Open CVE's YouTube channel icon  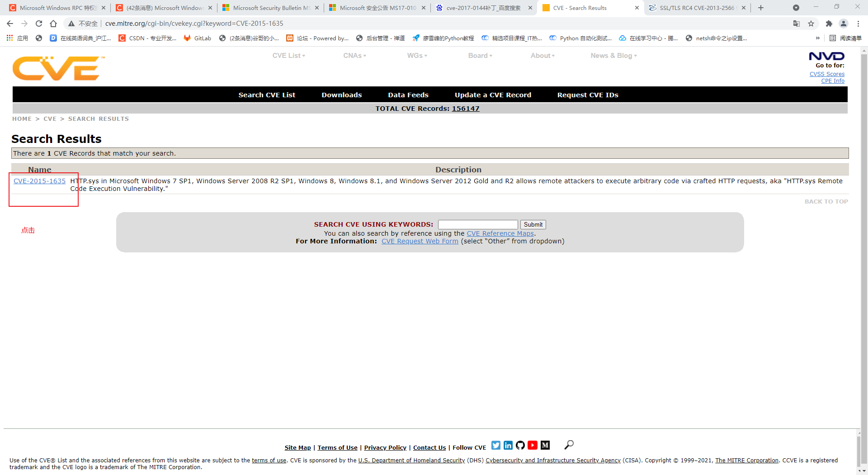click(533, 445)
